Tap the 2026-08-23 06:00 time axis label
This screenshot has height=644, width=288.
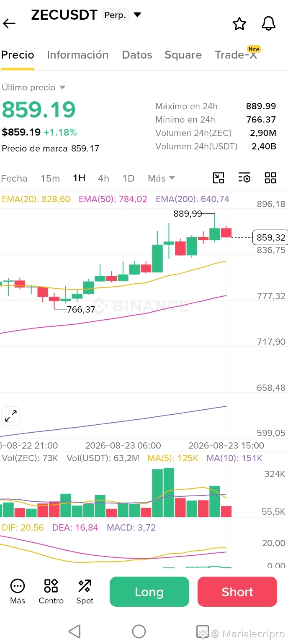point(123,445)
